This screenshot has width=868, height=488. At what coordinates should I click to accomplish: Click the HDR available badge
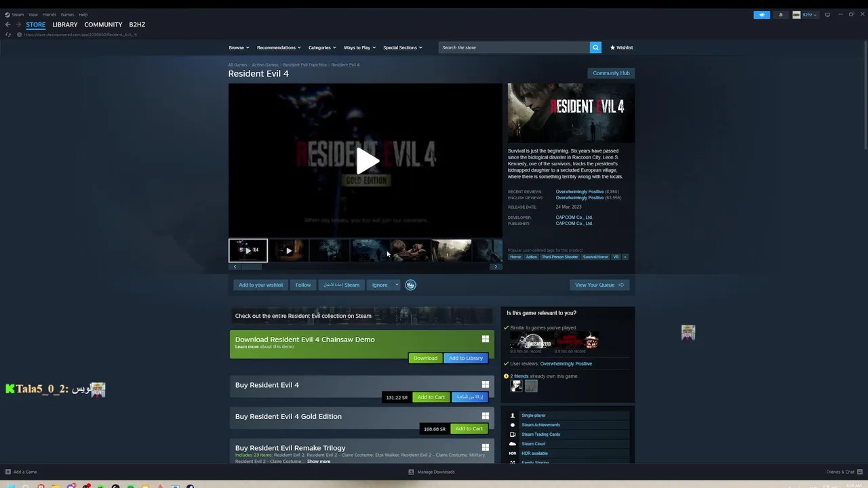[x=513, y=453]
